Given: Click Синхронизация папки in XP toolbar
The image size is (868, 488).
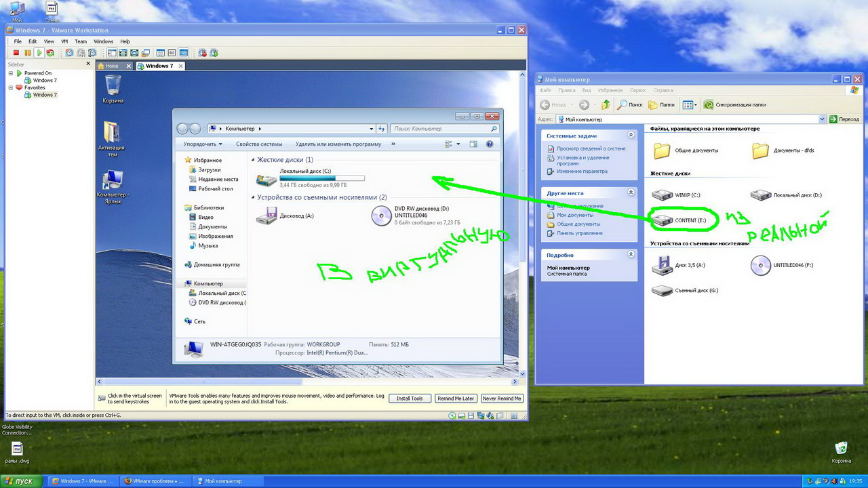Looking at the screenshot, I should click(x=735, y=104).
